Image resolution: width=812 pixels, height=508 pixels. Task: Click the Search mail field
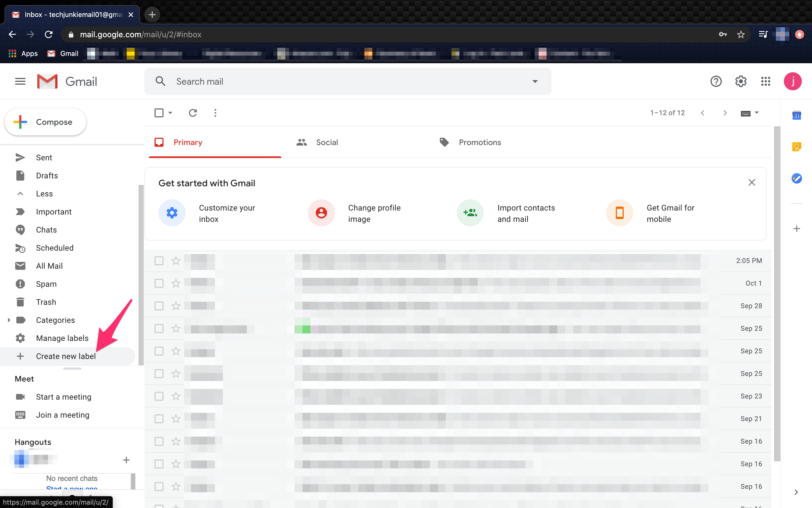pyautogui.click(x=348, y=81)
